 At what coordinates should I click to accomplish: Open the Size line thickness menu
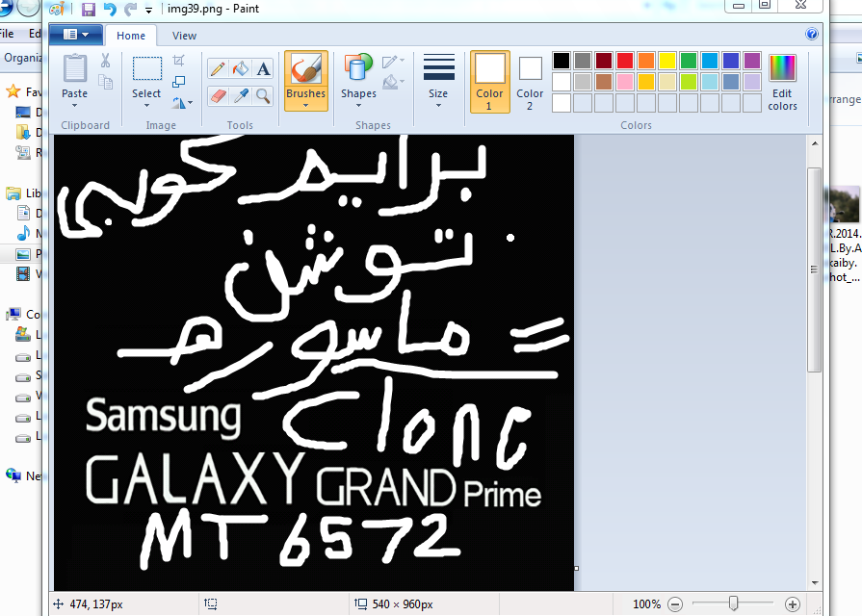[x=438, y=81]
